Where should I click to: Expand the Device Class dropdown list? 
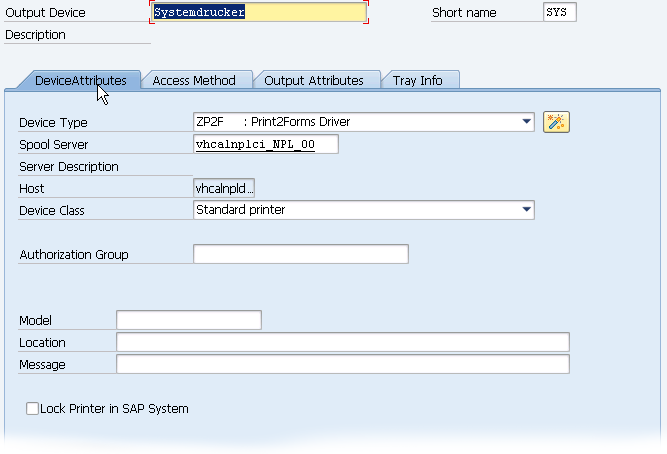coord(527,210)
